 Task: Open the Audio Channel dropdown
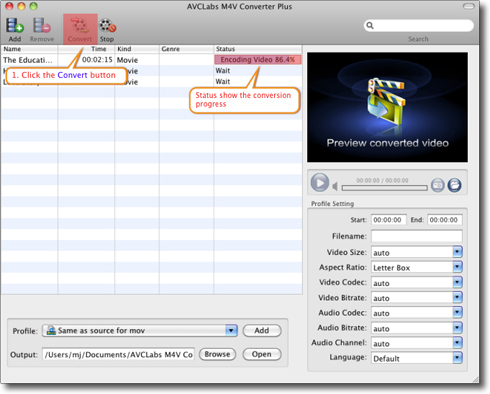457,343
